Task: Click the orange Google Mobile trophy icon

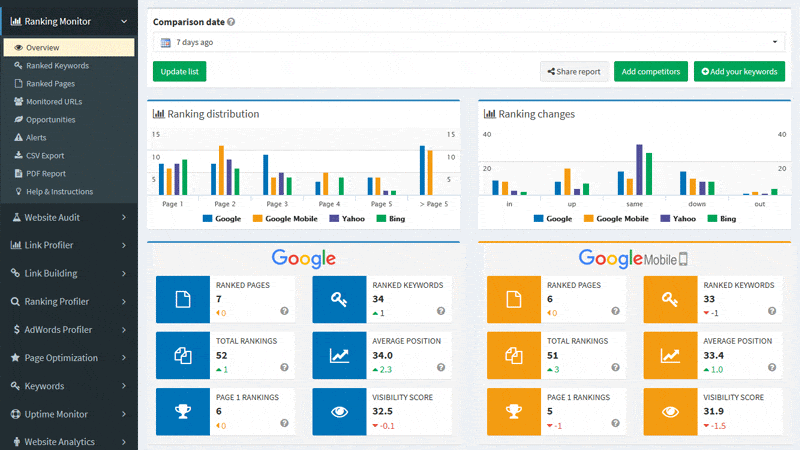Action: pyautogui.click(x=514, y=412)
